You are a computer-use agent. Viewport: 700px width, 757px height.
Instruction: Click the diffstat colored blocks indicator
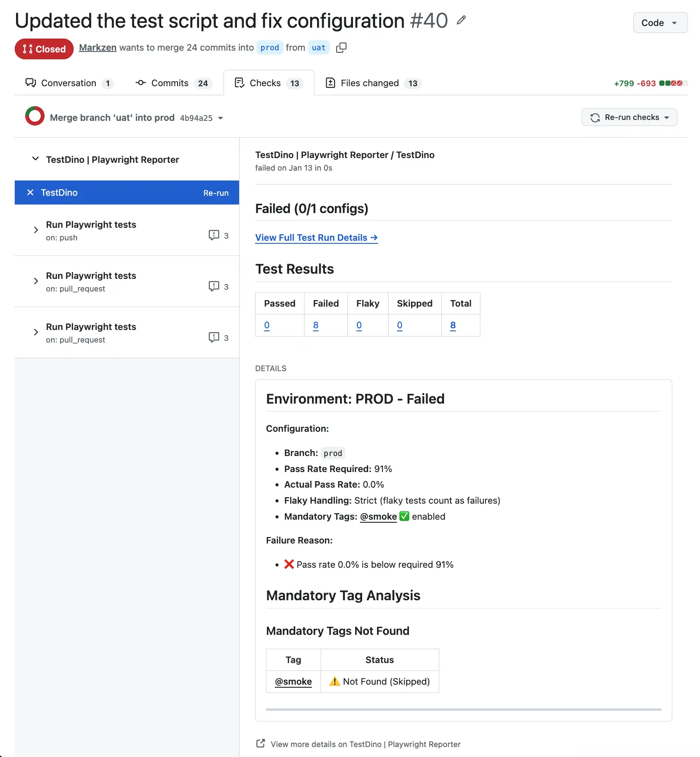[x=673, y=83]
